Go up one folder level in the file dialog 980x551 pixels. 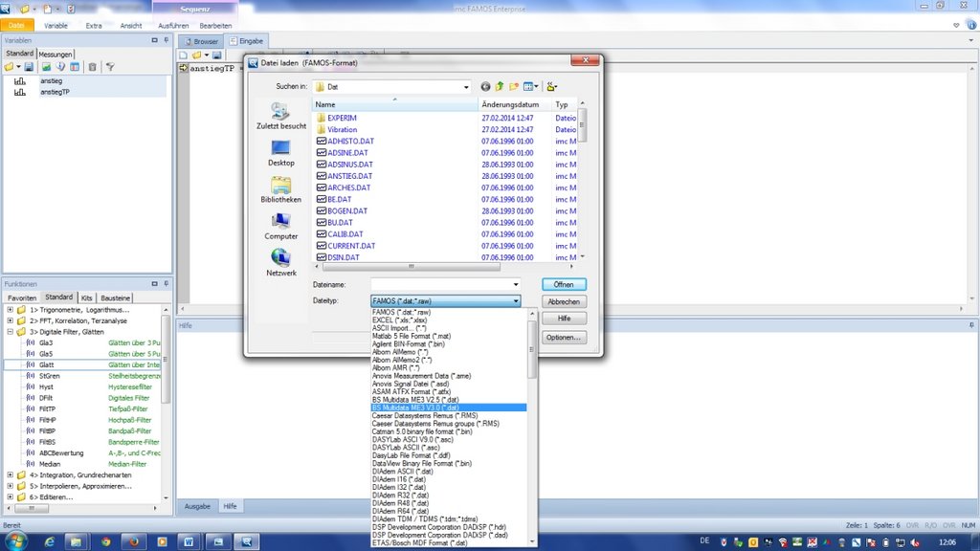pyautogui.click(x=500, y=87)
